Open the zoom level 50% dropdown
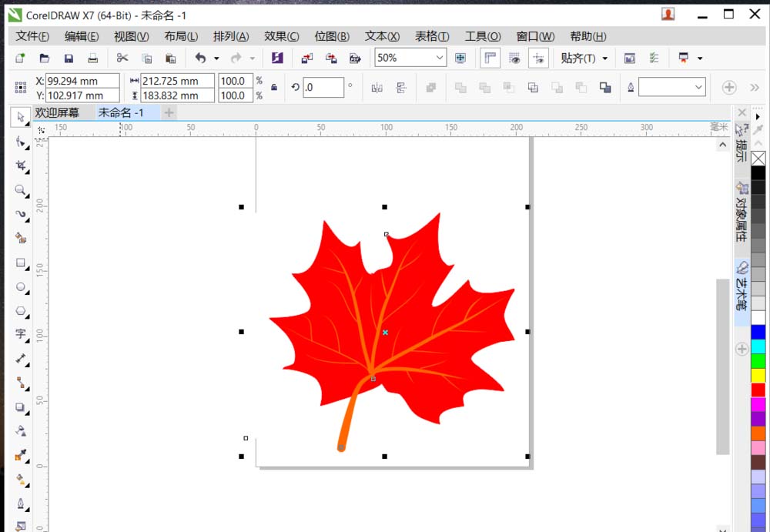This screenshot has width=770, height=532. coord(440,58)
